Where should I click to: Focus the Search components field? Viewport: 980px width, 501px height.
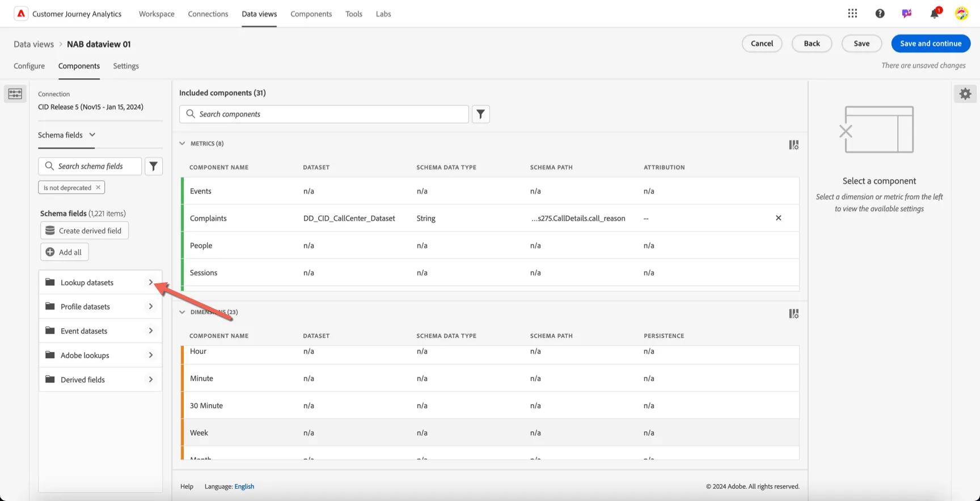pyautogui.click(x=324, y=114)
